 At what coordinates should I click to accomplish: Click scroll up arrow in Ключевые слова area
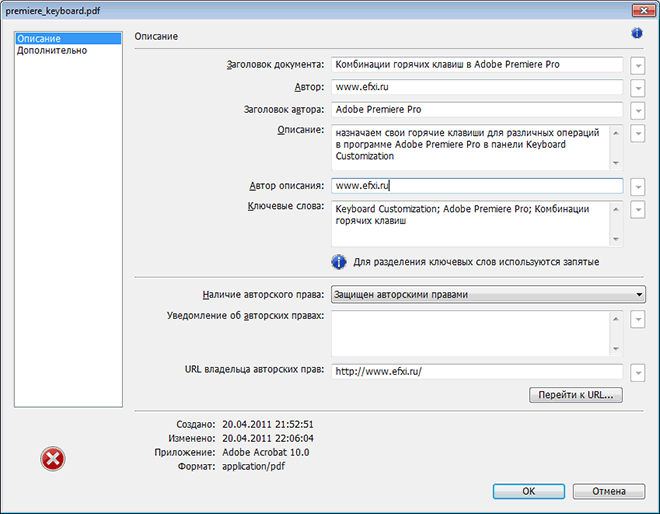click(616, 209)
